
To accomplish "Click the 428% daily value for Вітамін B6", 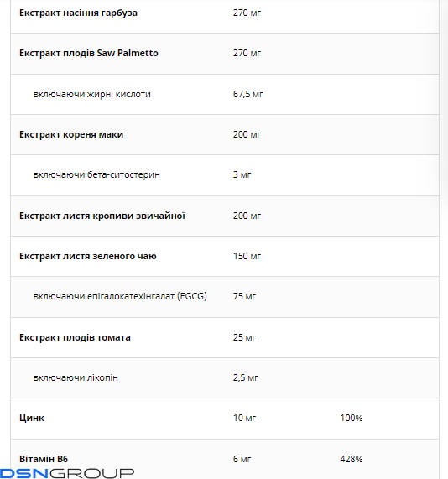I will pos(352,459).
